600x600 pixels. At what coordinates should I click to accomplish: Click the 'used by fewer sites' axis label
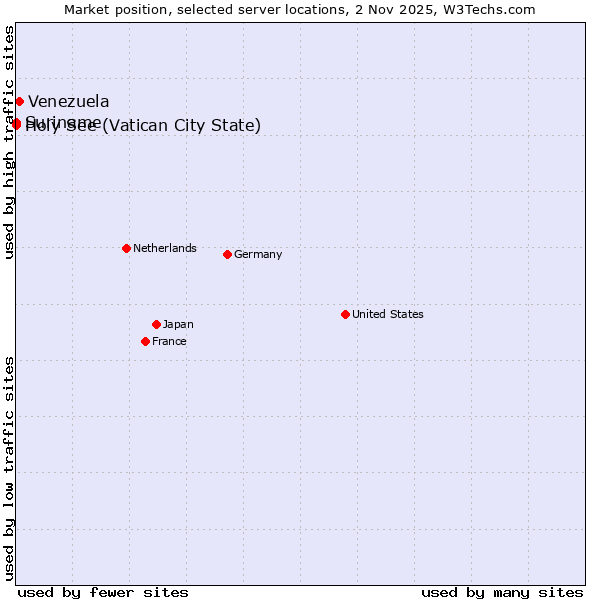(x=103, y=592)
